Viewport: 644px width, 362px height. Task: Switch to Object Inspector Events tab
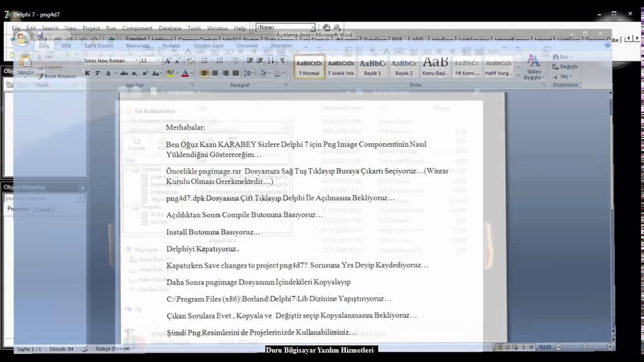[x=43, y=209]
